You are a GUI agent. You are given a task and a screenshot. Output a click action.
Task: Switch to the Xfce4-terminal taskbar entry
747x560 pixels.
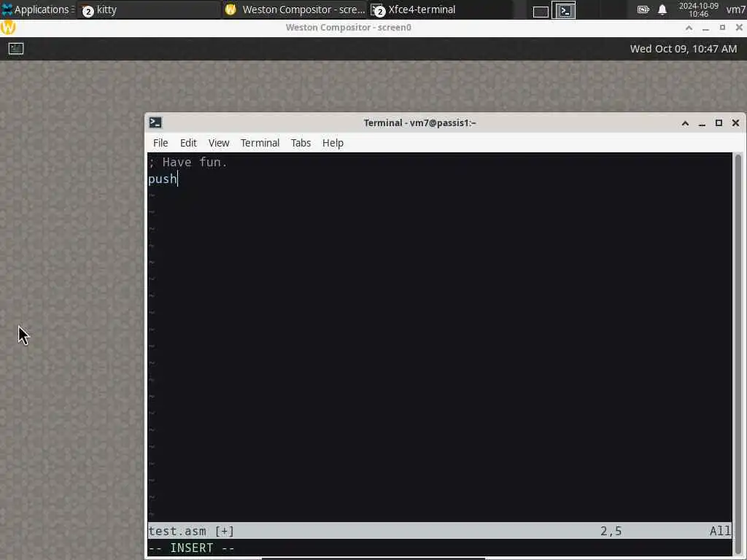point(441,9)
